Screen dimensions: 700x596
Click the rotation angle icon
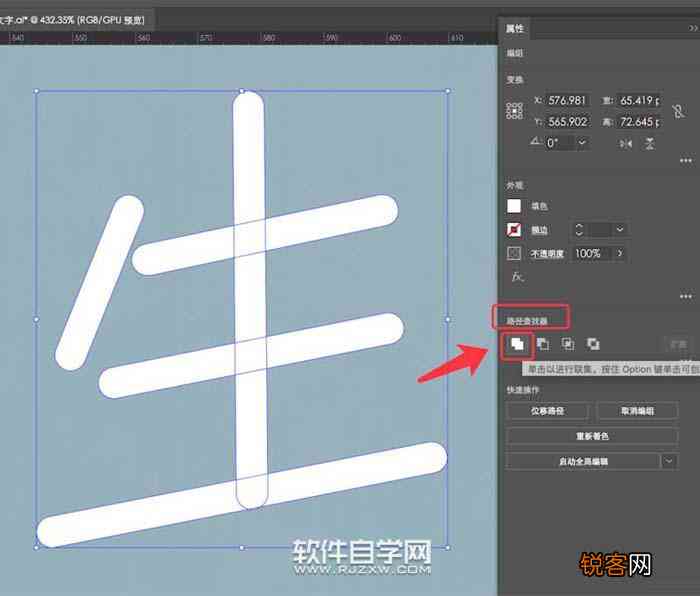pos(535,142)
